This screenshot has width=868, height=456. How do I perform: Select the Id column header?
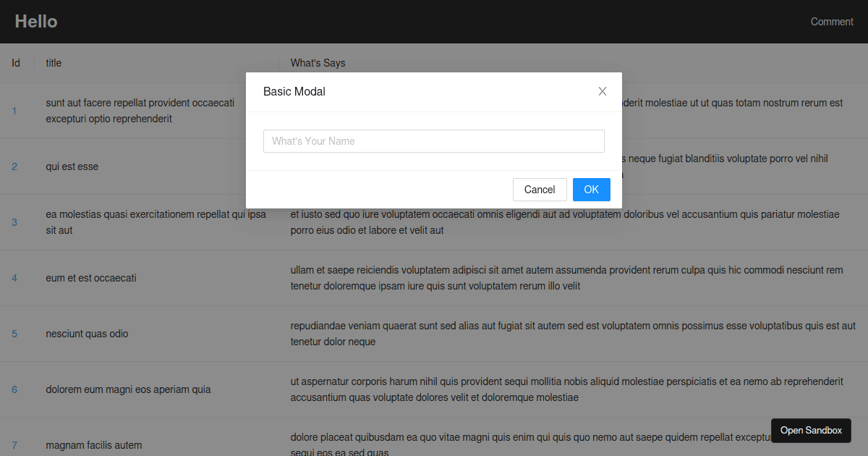[x=16, y=63]
